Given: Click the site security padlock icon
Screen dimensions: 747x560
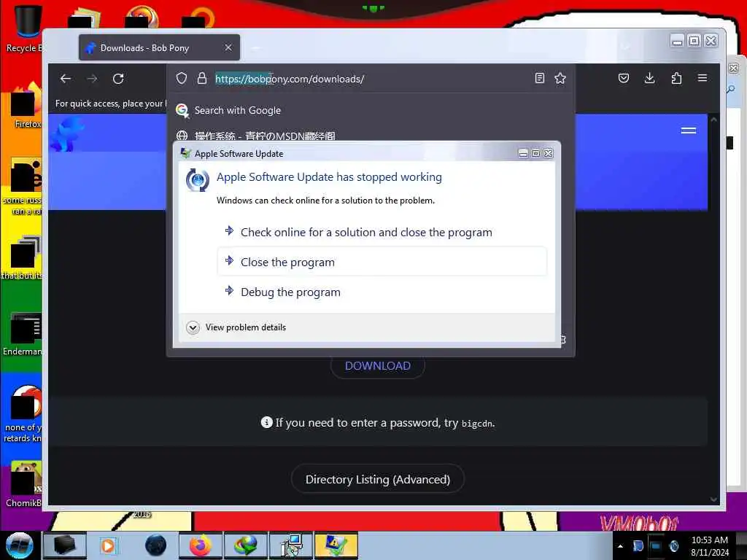Looking at the screenshot, I should 202,79.
